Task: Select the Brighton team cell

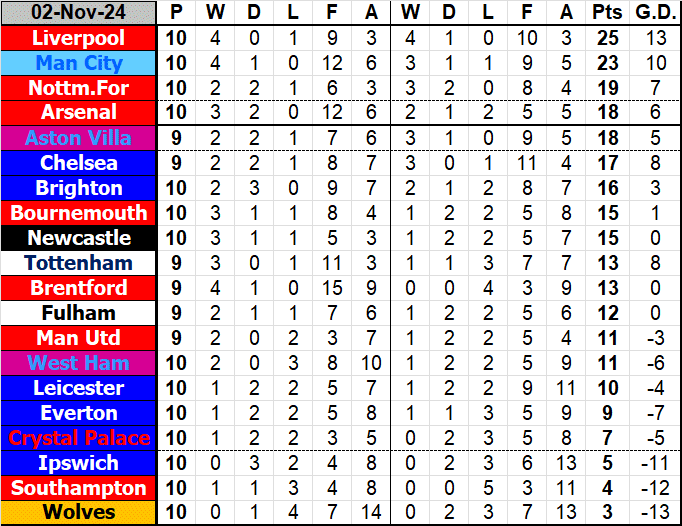Action: (79, 188)
